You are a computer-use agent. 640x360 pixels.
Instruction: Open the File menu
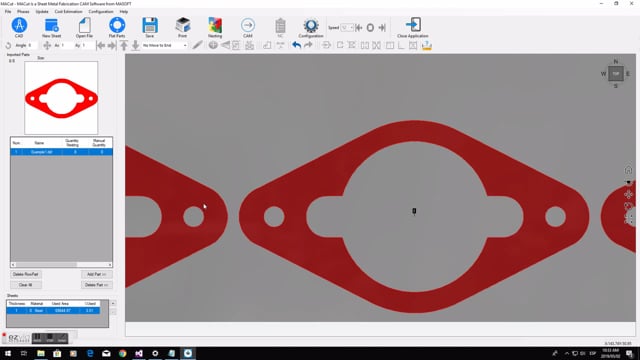(x=8, y=11)
